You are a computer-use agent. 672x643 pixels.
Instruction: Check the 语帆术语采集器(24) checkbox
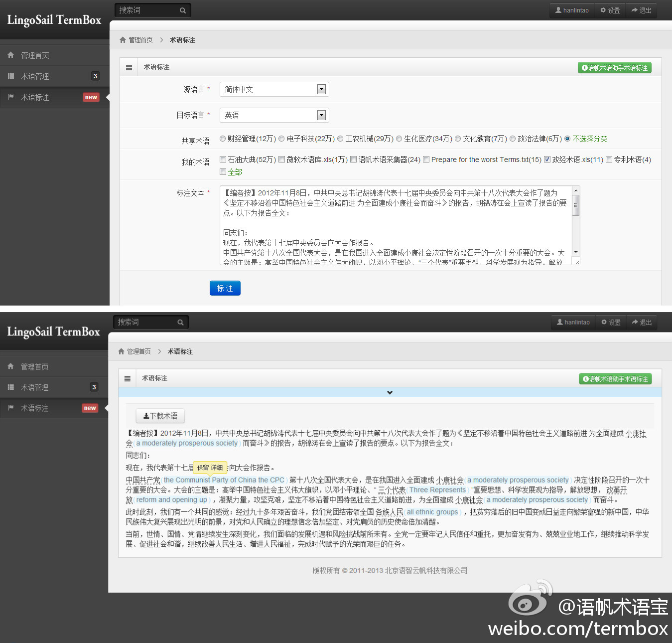354,160
